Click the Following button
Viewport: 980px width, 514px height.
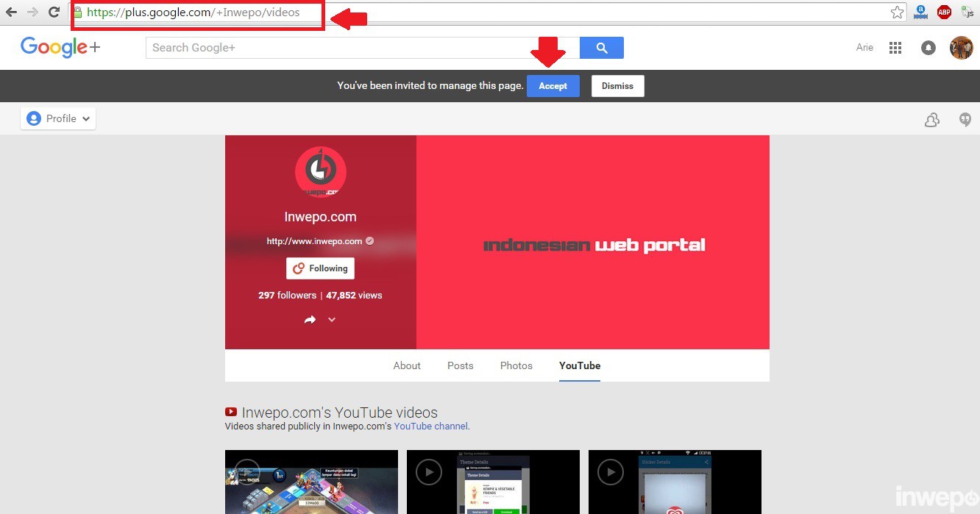pyautogui.click(x=320, y=268)
